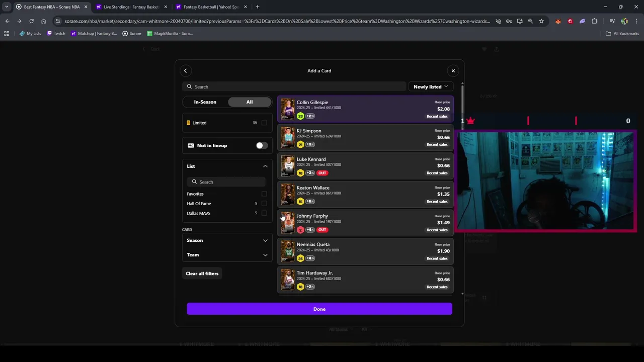Open the red circular extension icon

pyautogui.click(x=570, y=21)
